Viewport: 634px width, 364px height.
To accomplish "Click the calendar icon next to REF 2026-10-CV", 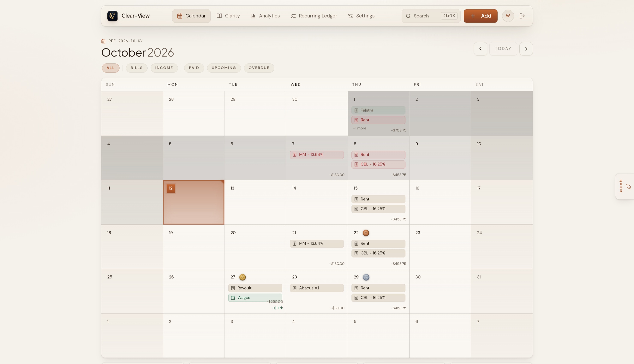I will pos(103,41).
